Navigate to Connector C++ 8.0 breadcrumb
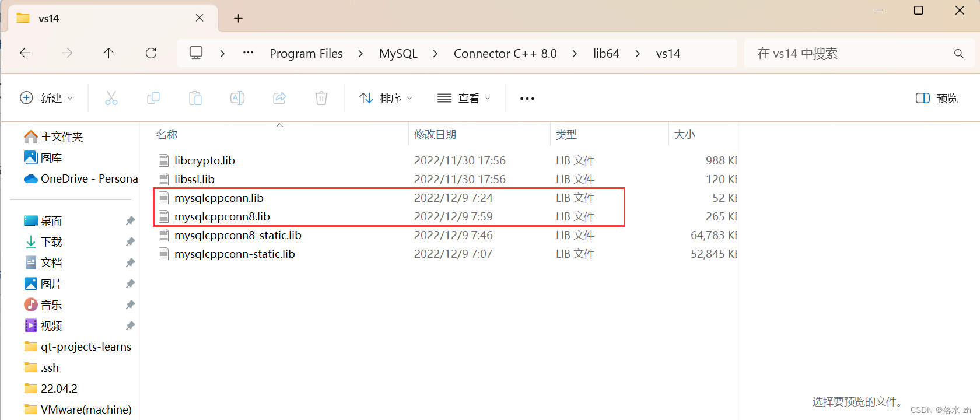 505,54
